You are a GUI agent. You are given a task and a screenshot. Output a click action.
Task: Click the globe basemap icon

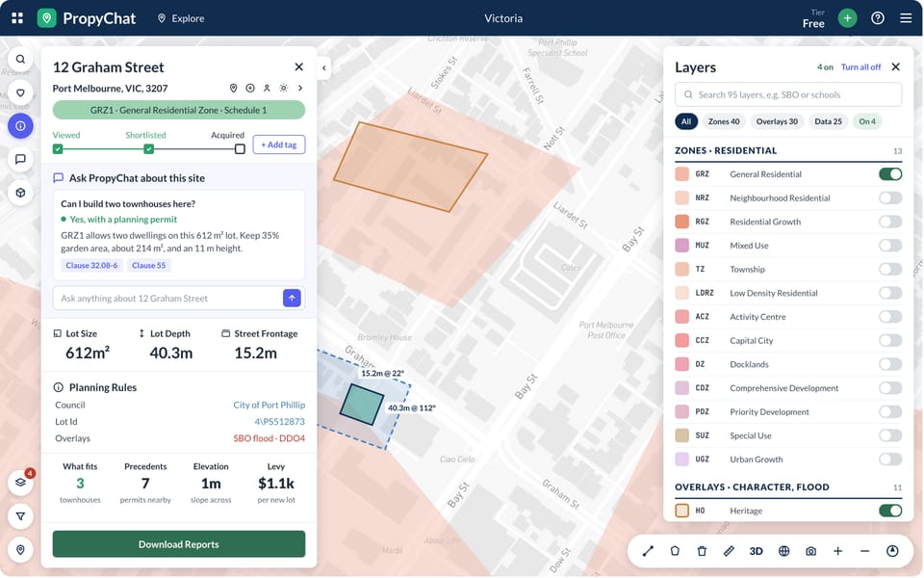click(783, 551)
